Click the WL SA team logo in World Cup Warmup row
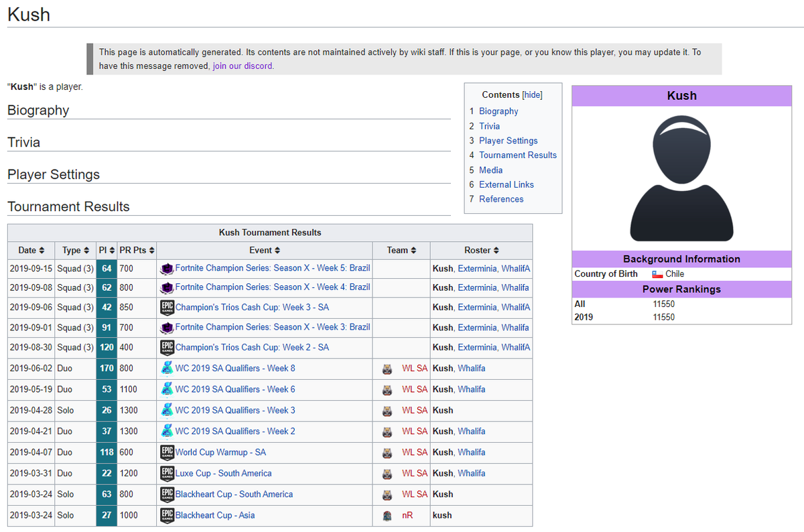The width and height of the screenshot is (804, 532). tap(387, 453)
